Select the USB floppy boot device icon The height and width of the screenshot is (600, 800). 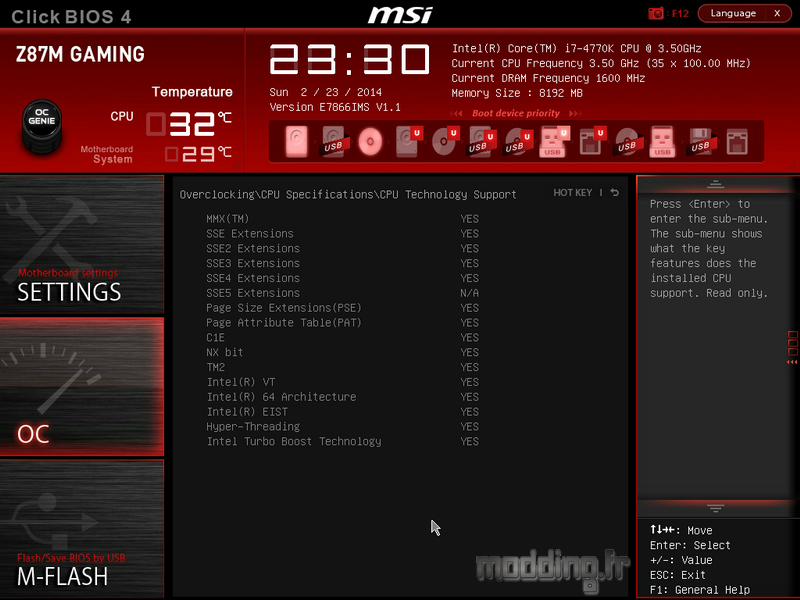tap(701, 141)
